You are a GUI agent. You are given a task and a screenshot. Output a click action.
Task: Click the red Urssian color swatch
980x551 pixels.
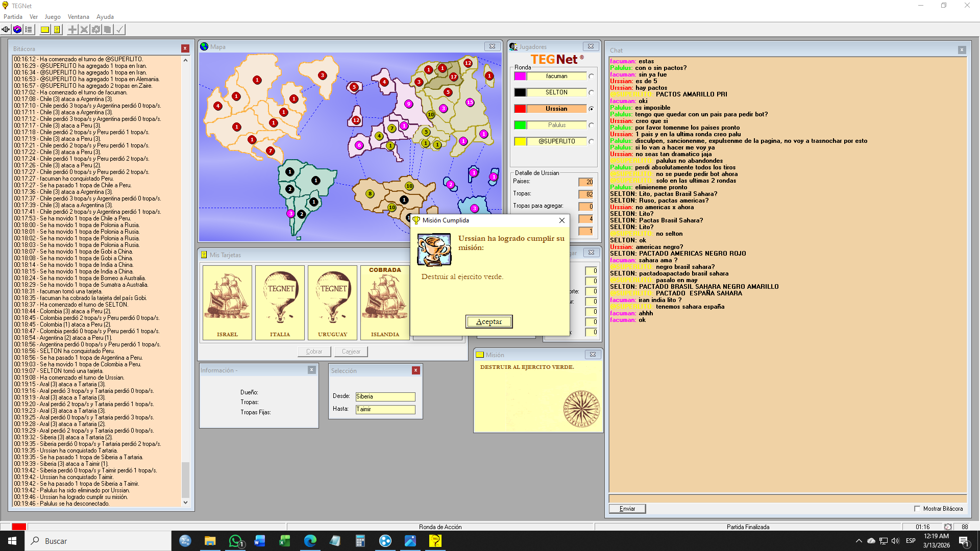pos(520,109)
